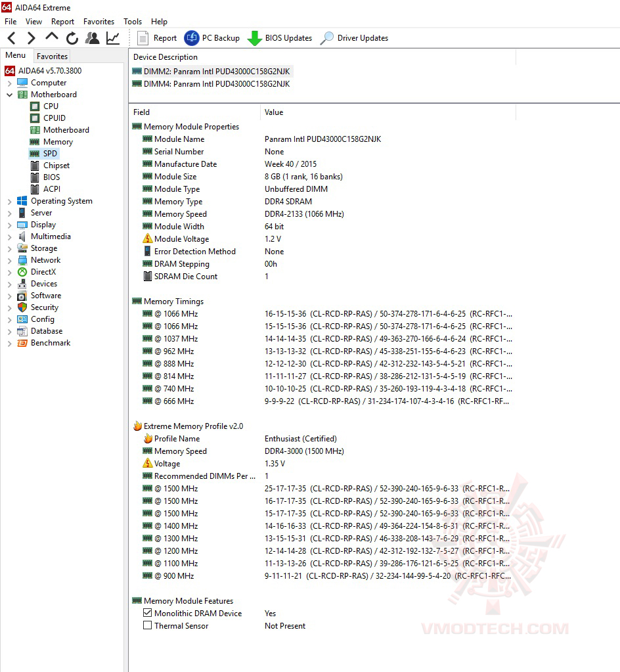Image resolution: width=620 pixels, height=672 pixels.
Task: Expand the Server tree node
Action: click(9, 213)
